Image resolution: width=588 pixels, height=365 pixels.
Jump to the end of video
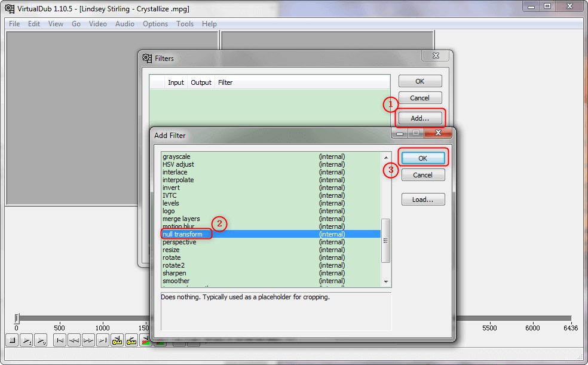(x=102, y=341)
